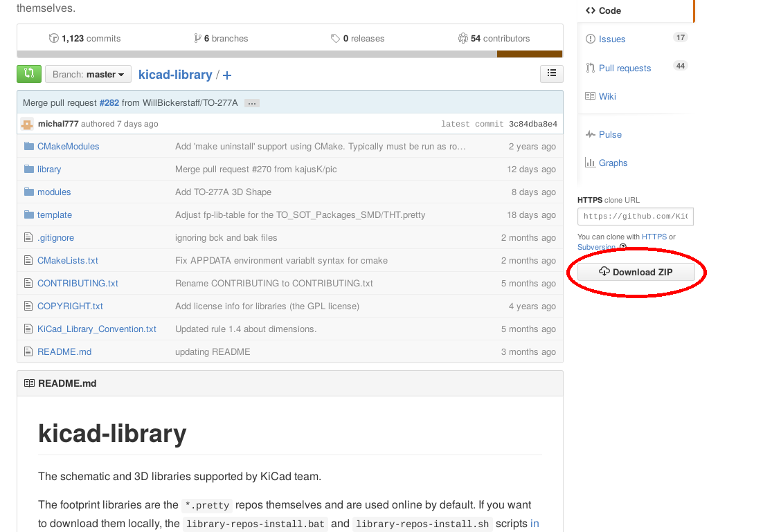
Task: Click the README book icon in header
Action: (x=29, y=383)
